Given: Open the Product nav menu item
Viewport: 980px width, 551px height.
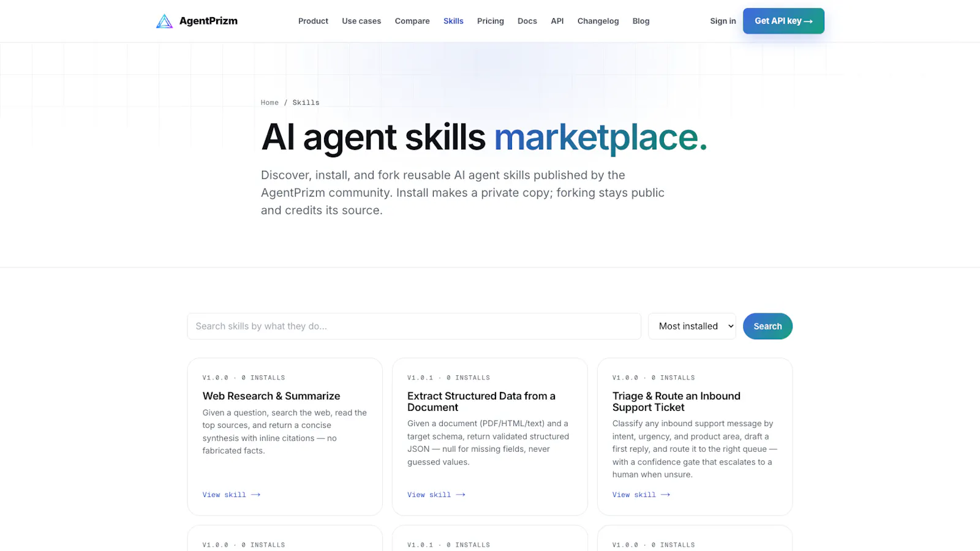Looking at the screenshot, I should (313, 21).
